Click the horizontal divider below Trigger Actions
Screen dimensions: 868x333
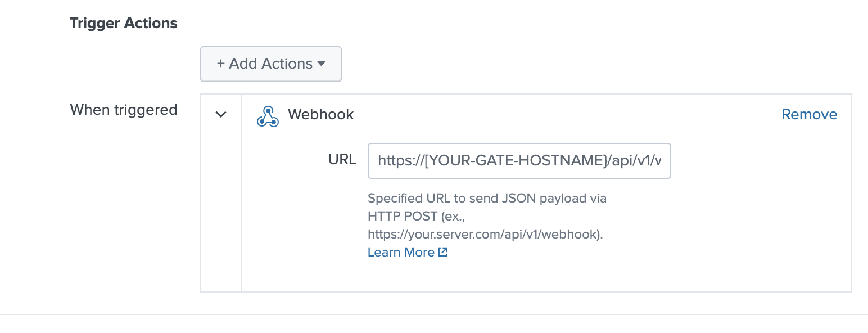pyautogui.click(x=434, y=314)
